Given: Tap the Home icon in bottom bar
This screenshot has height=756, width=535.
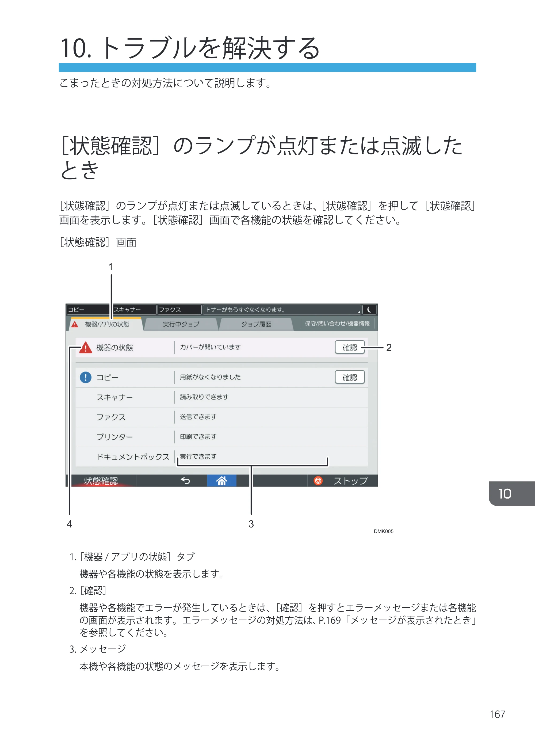Looking at the screenshot, I should click(221, 481).
